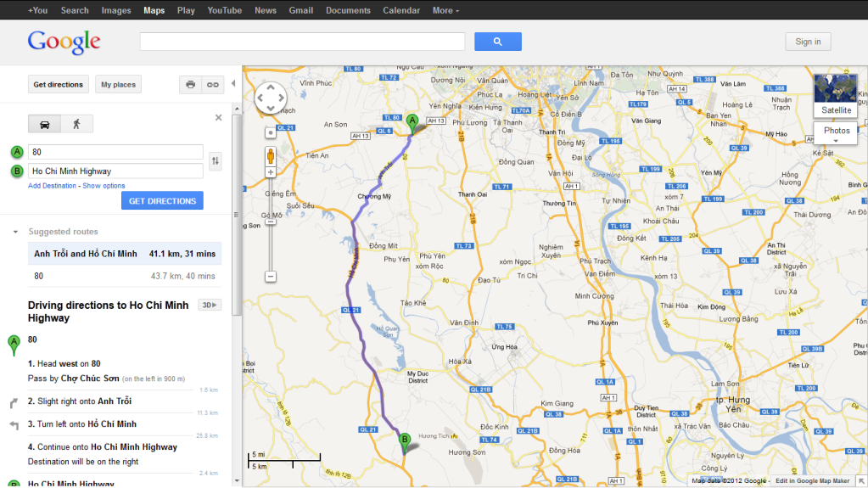Click Show options link
The height and width of the screenshot is (488, 868).
coord(104,186)
